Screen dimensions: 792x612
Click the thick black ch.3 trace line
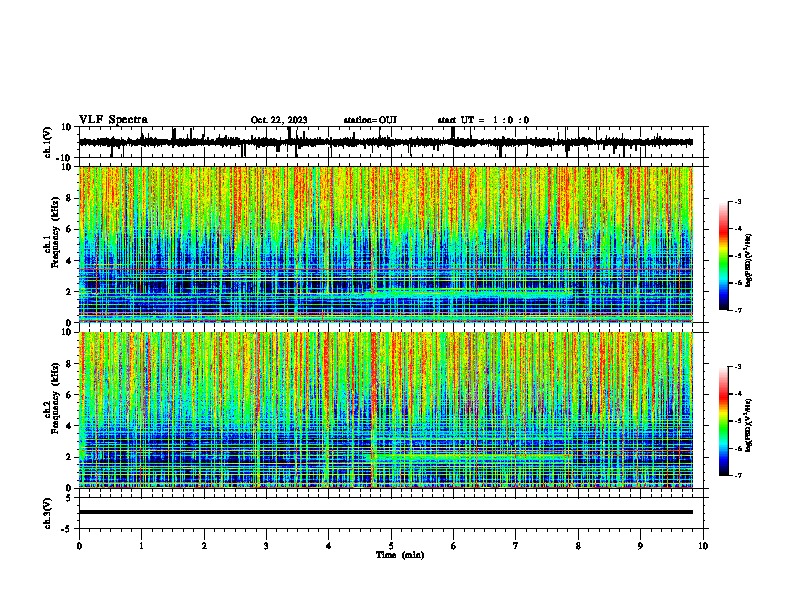386,512
